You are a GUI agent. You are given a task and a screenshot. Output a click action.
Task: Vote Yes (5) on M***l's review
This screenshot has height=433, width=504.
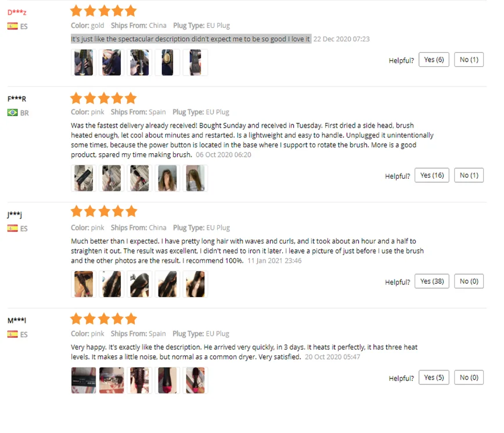pyautogui.click(x=434, y=377)
